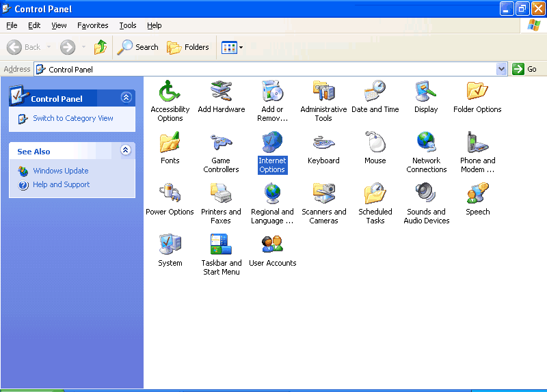The image size is (547, 392).
Task: Open the Display icon
Action: click(426, 92)
